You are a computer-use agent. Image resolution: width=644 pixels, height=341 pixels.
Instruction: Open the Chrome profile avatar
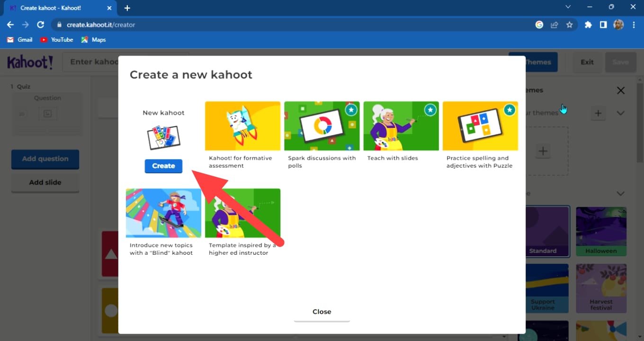pyautogui.click(x=618, y=25)
